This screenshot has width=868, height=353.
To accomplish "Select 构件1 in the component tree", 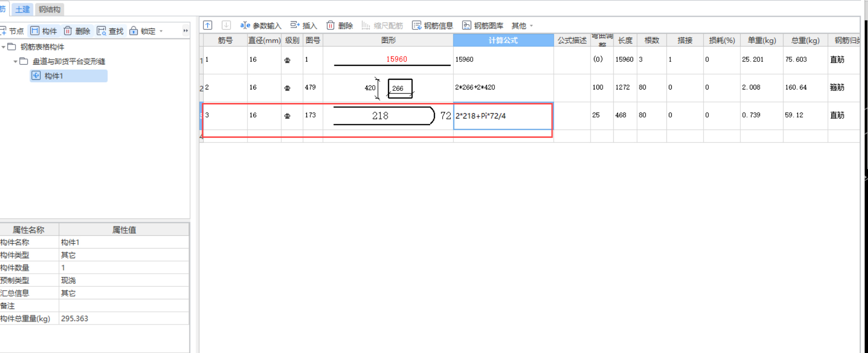I will tap(68, 76).
